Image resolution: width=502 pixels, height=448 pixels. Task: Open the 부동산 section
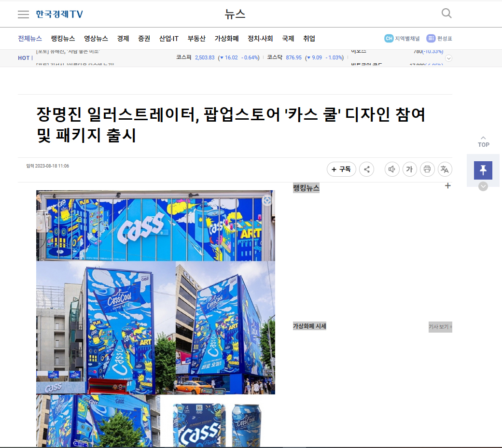(196, 39)
